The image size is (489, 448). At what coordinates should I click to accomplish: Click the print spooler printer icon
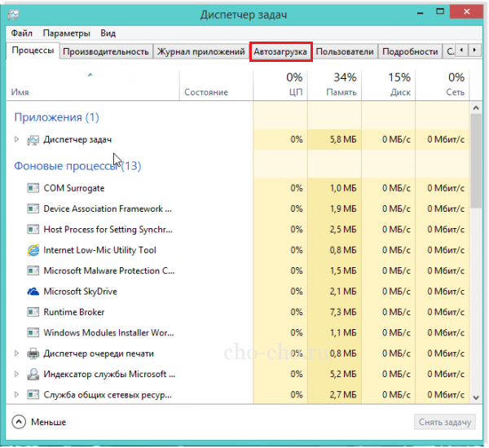click(33, 354)
